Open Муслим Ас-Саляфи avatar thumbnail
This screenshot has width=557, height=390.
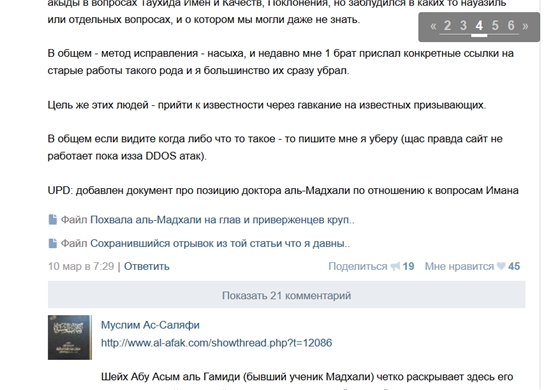point(70,337)
